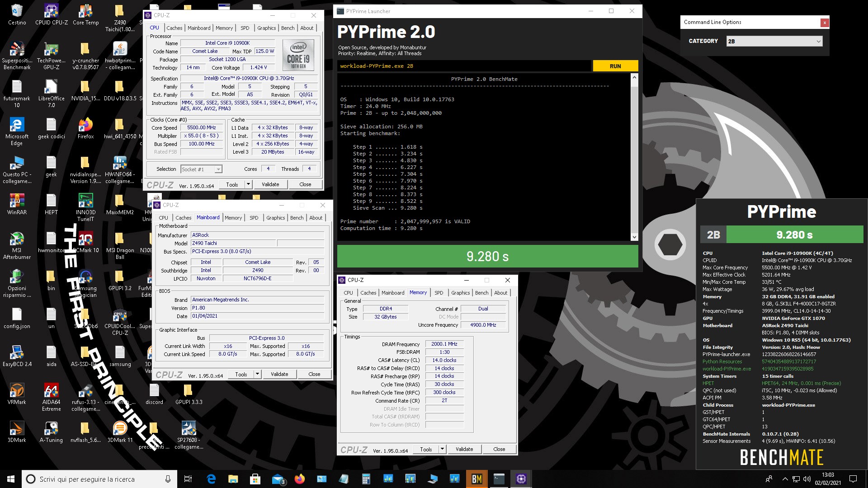Open the Socket #1 selection dropdown
This screenshot has height=488, width=868.
click(x=201, y=169)
